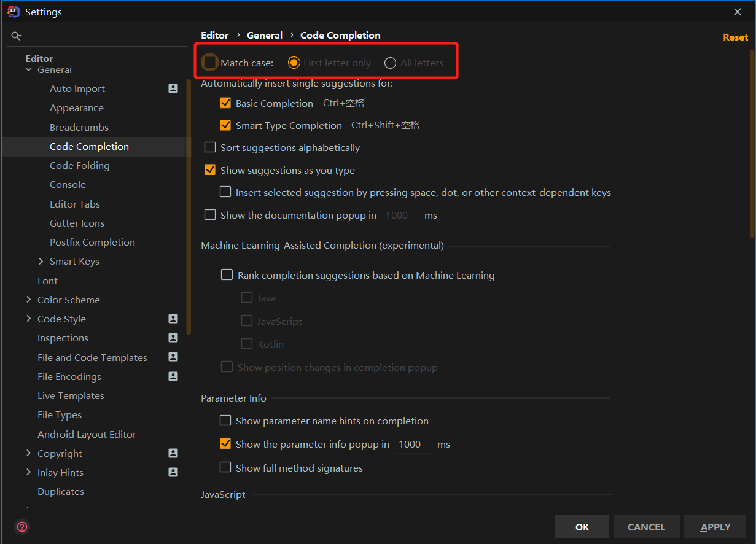Enable Show full method signatures

click(x=225, y=468)
